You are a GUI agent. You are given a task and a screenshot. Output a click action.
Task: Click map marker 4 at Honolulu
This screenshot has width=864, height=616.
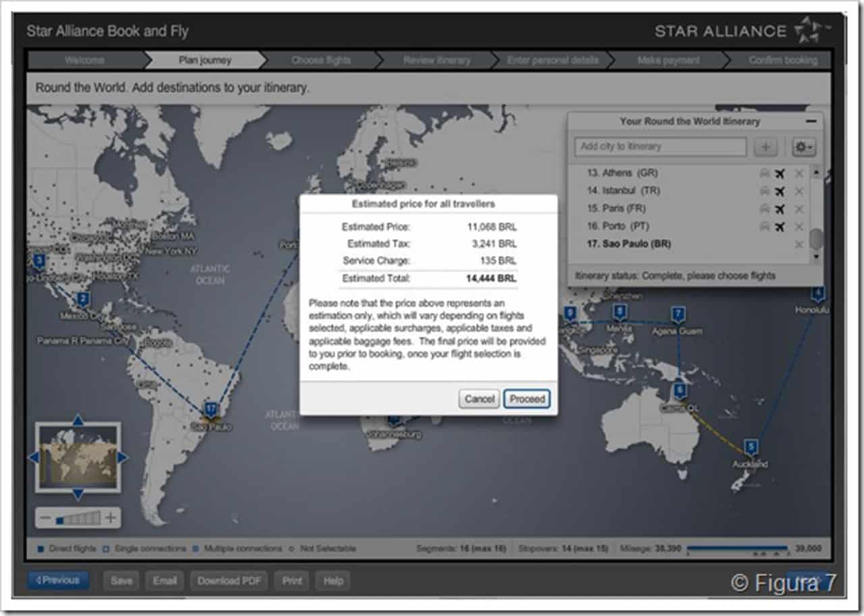coord(817,294)
